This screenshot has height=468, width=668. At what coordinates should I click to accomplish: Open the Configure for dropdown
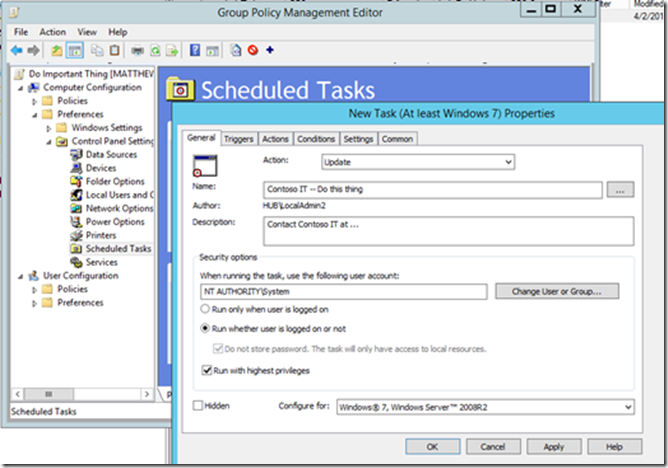[485, 407]
